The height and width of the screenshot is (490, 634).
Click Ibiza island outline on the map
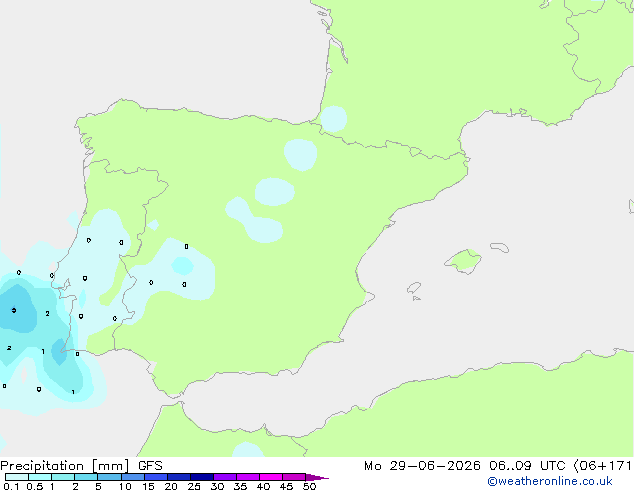coord(414,288)
